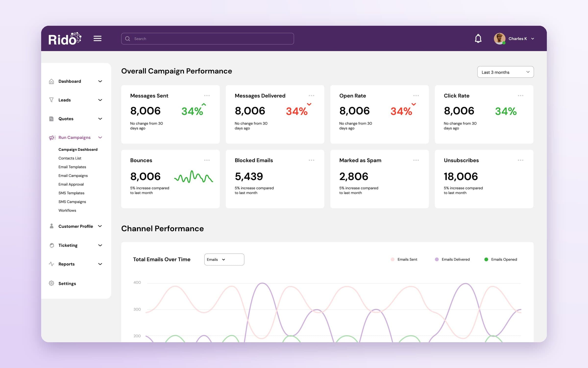
Task: Click the Rido logo
Action: coord(65,39)
